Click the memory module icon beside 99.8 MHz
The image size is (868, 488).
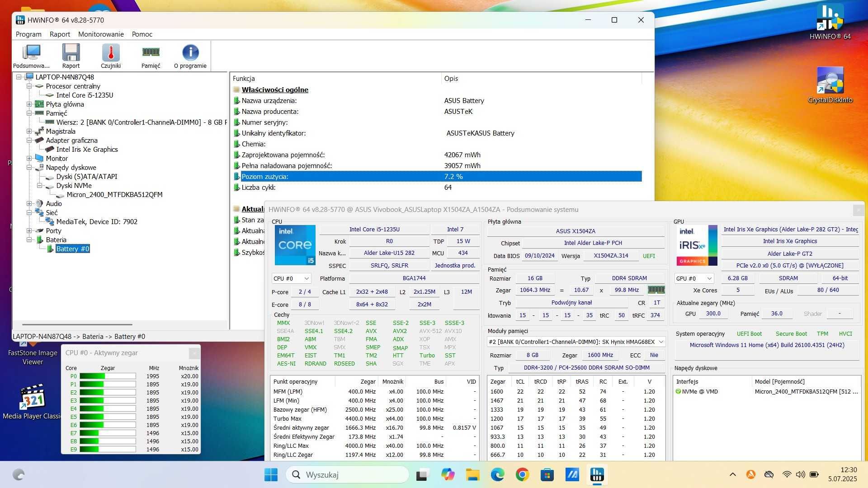tap(656, 290)
